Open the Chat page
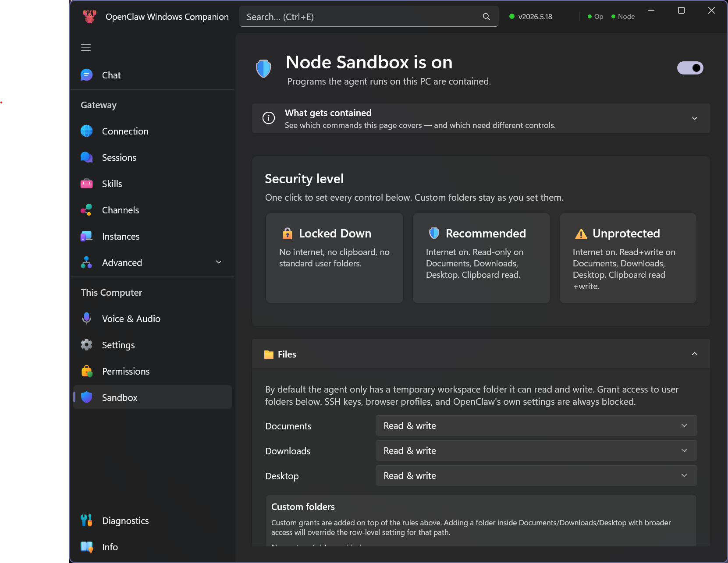The image size is (728, 563). pyautogui.click(x=152, y=75)
